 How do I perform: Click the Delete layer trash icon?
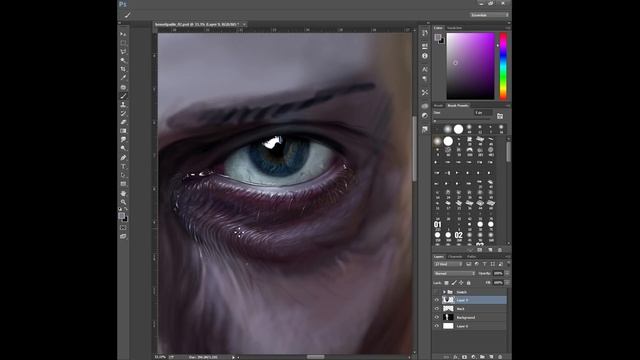(500, 357)
